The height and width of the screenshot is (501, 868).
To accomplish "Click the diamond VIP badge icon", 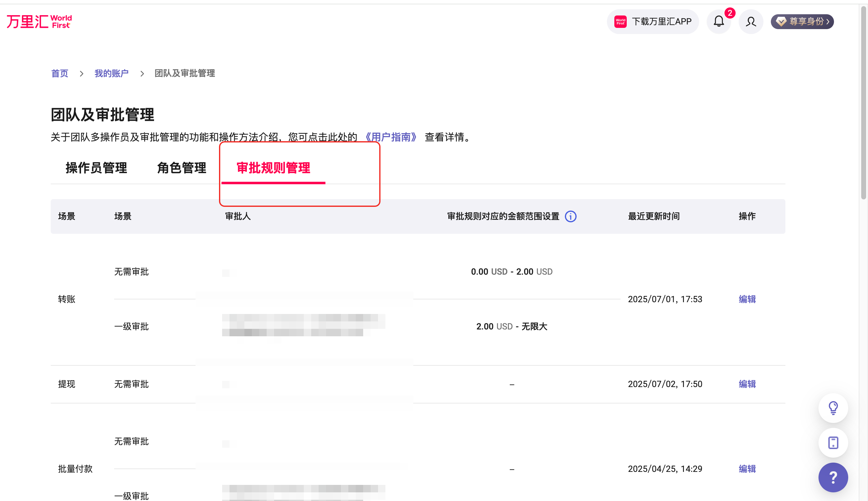I will coord(781,22).
